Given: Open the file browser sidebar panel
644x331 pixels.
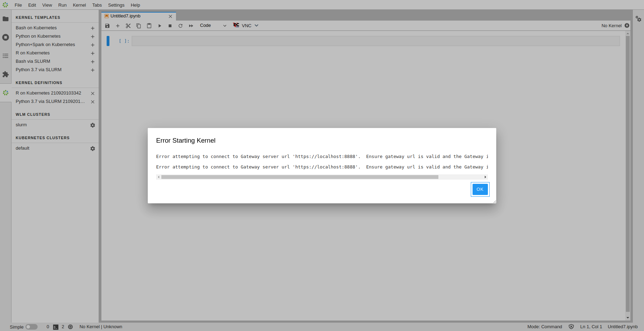Looking at the screenshot, I should 6,19.
